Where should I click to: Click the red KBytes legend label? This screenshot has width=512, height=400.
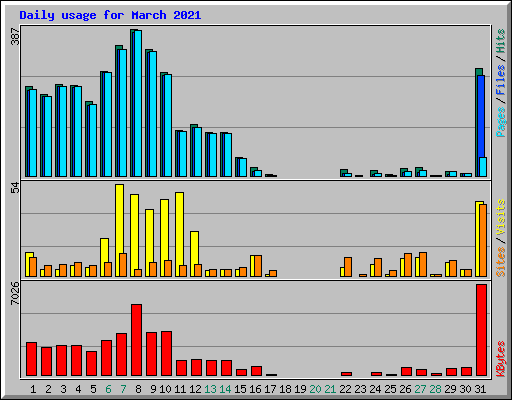tap(501, 359)
